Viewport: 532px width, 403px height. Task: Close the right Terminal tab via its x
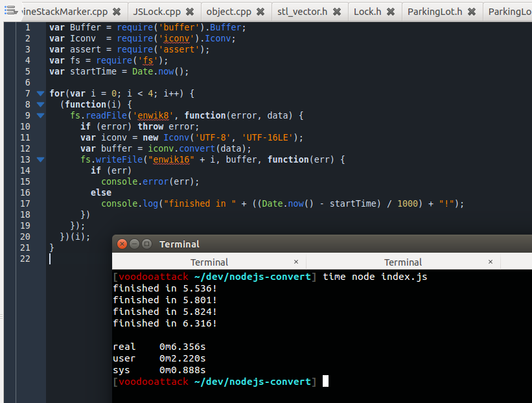491,261
